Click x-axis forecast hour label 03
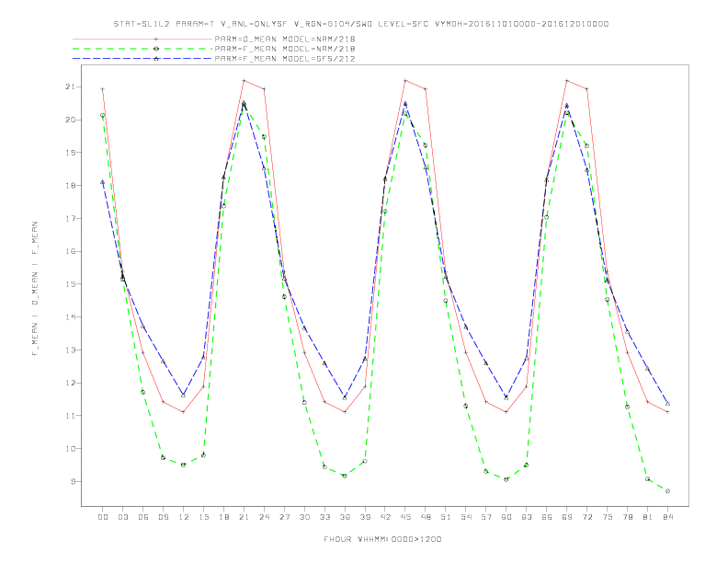The height and width of the screenshot is (563, 728). click(122, 517)
